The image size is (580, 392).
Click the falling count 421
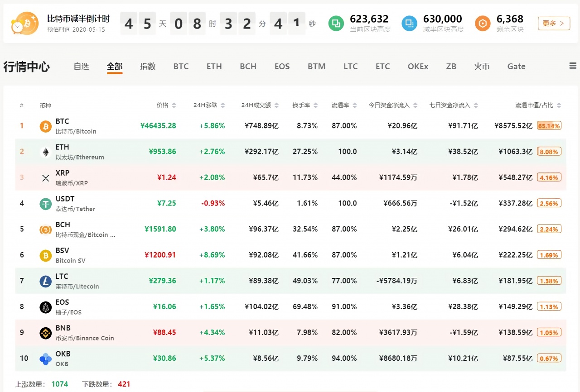point(124,384)
